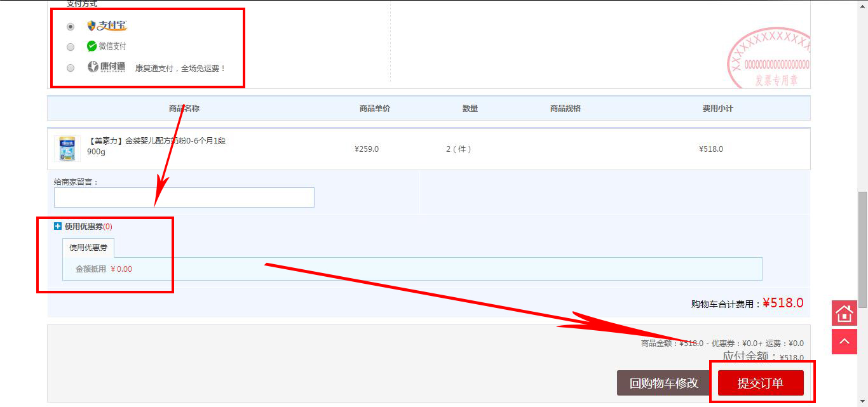Image resolution: width=868 pixels, height=407 pixels.
Task: Click the 金额抵用 ¥0.00 row
Action: [x=412, y=269]
